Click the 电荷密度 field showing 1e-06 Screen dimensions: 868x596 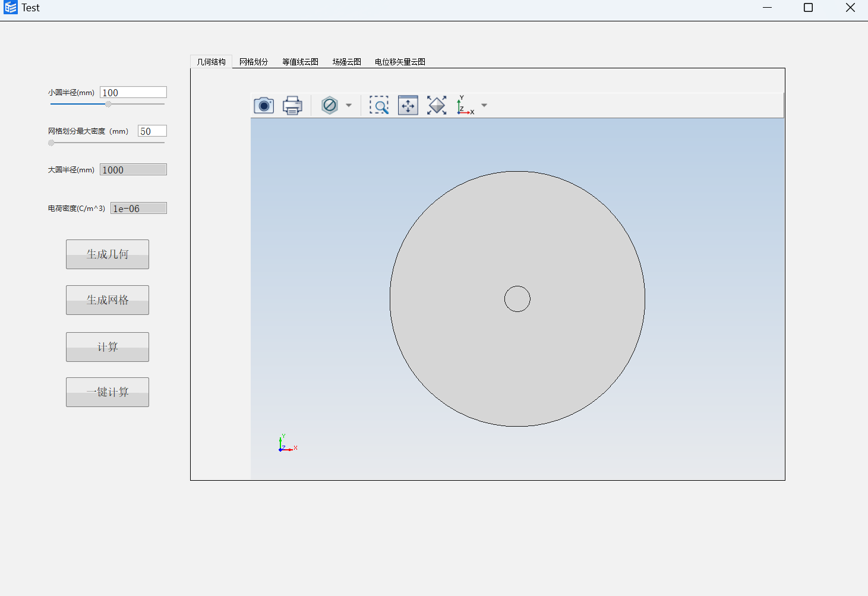(138, 208)
